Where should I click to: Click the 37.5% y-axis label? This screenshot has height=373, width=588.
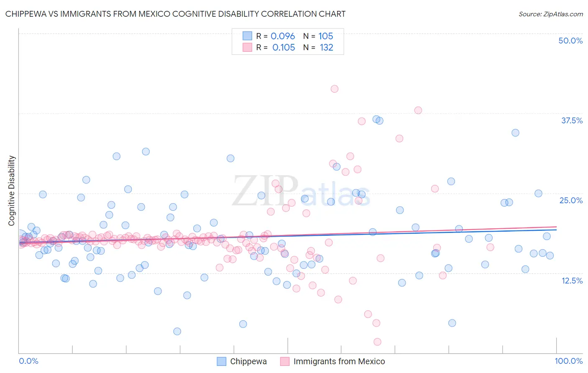(x=572, y=120)
